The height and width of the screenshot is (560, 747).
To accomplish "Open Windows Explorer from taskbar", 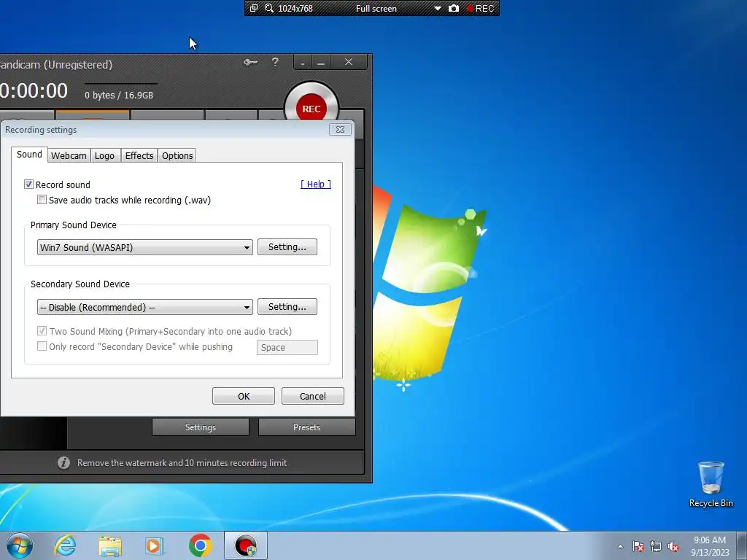I will [110, 545].
